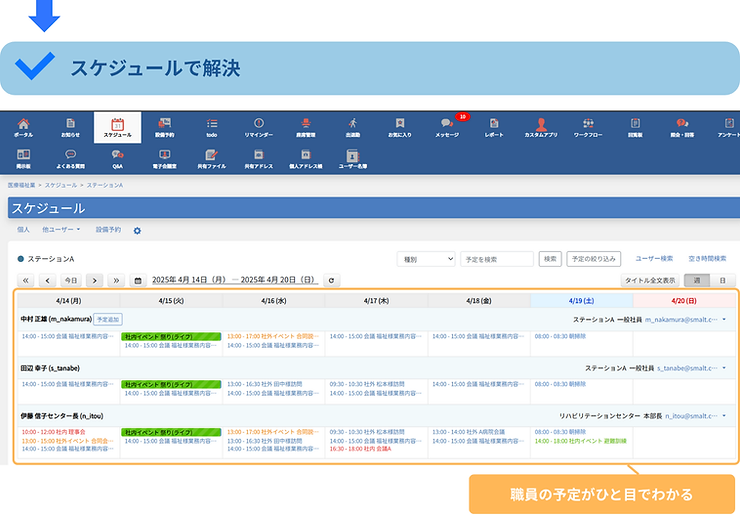Open the Q&A icon

(117, 158)
